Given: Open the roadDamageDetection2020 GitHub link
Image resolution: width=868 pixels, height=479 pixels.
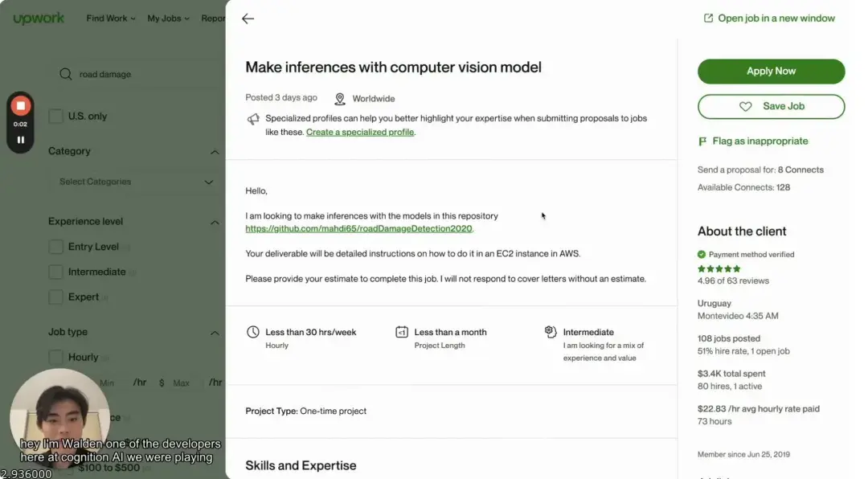Looking at the screenshot, I should (x=358, y=229).
